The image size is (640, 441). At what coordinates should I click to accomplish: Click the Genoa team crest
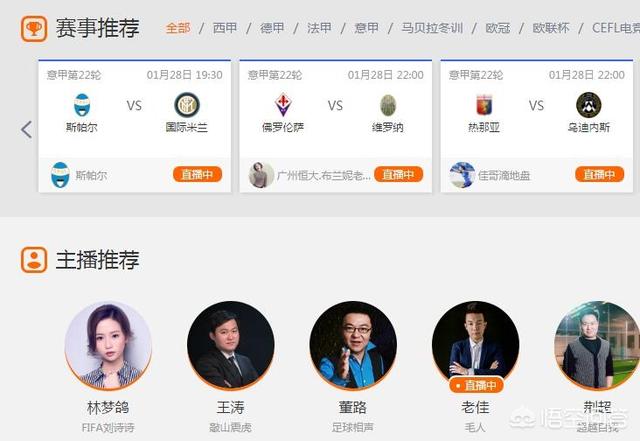click(x=484, y=105)
